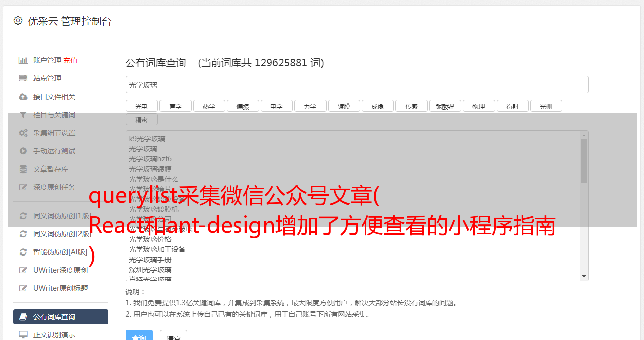Screen dimensions: 644x340
Task: Select the 衍射 tag button
Action: (x=512, y=106)
